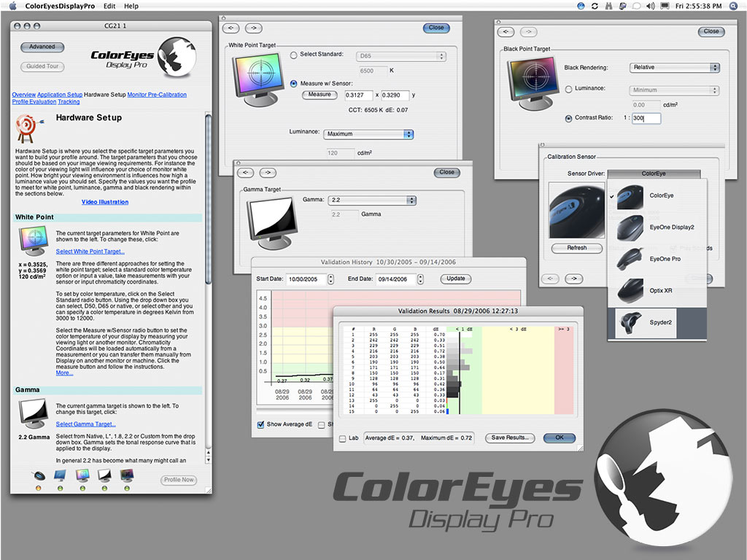
Task: Click the Save Results button
Action: click(510, 437)
